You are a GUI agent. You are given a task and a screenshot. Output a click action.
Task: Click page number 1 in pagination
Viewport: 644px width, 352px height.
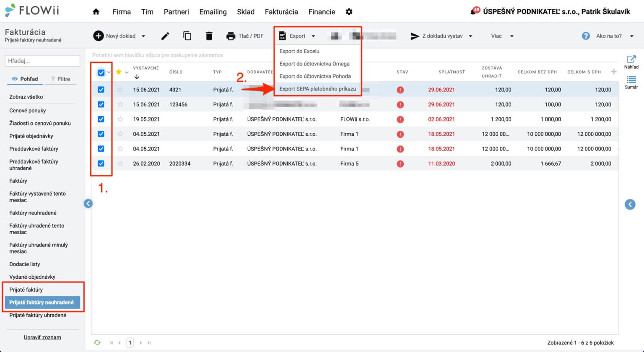click(x=130, y=343)
